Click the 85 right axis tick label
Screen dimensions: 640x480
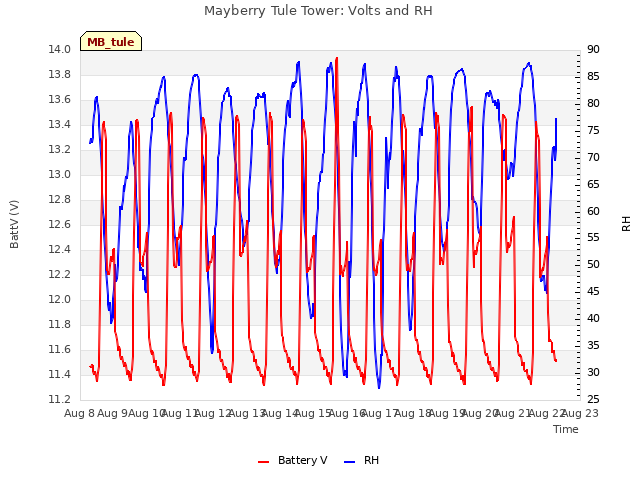point(593,77)
